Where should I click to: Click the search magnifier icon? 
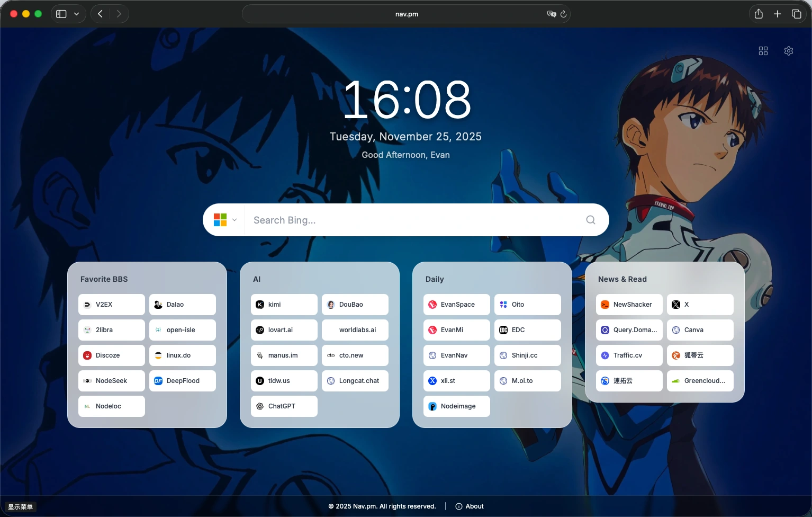tap(590, 220)
